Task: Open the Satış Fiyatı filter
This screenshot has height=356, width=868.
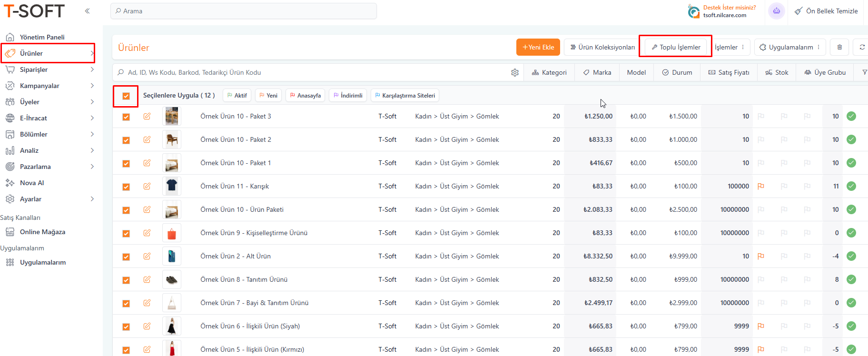Action: coord(729,72)
